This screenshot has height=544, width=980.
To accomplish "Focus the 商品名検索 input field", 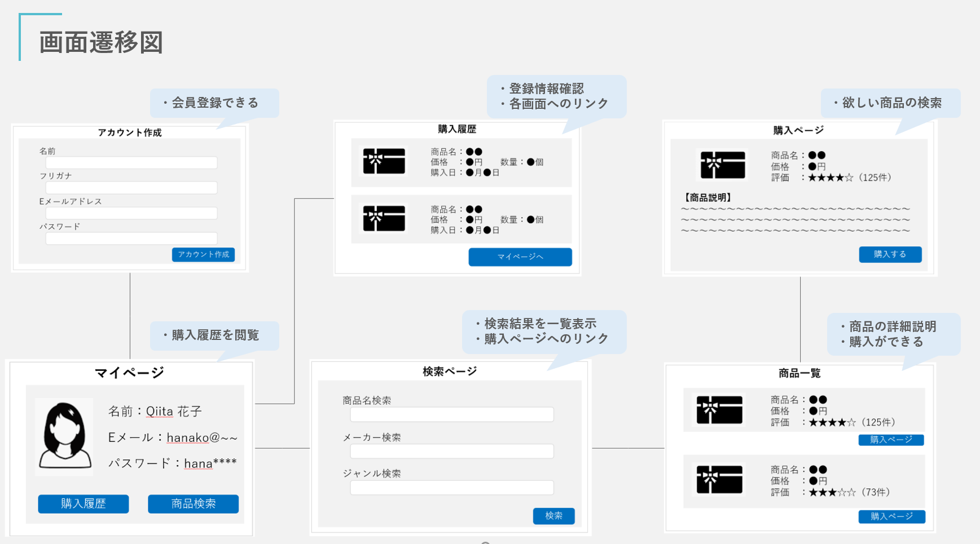I will pos(452,414).
